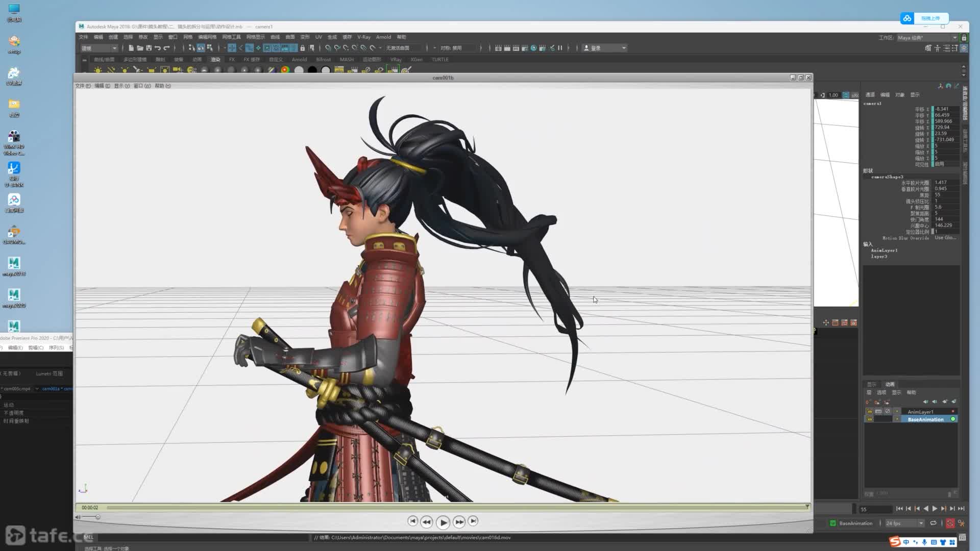Click the Undo arrow icon
Screen dimensions: 980x551
[158, 48]
